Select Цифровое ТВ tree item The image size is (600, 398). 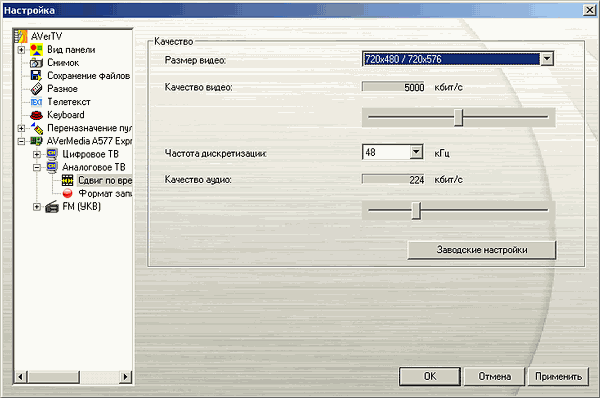[91, 154]
